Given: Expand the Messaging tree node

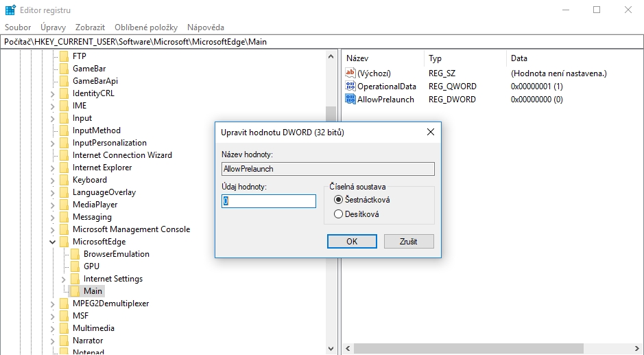Looking at the screenshot, I should [53, 218].
